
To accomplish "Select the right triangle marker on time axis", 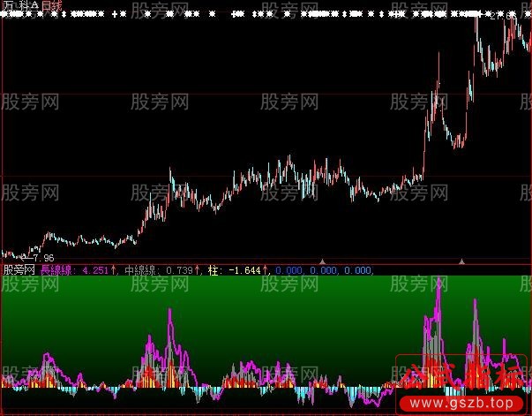I will (461, 261).
